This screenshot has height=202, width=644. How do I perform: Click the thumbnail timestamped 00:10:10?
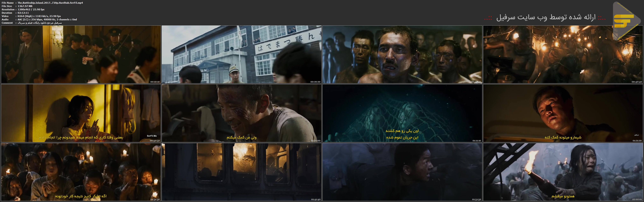[81, 54]
